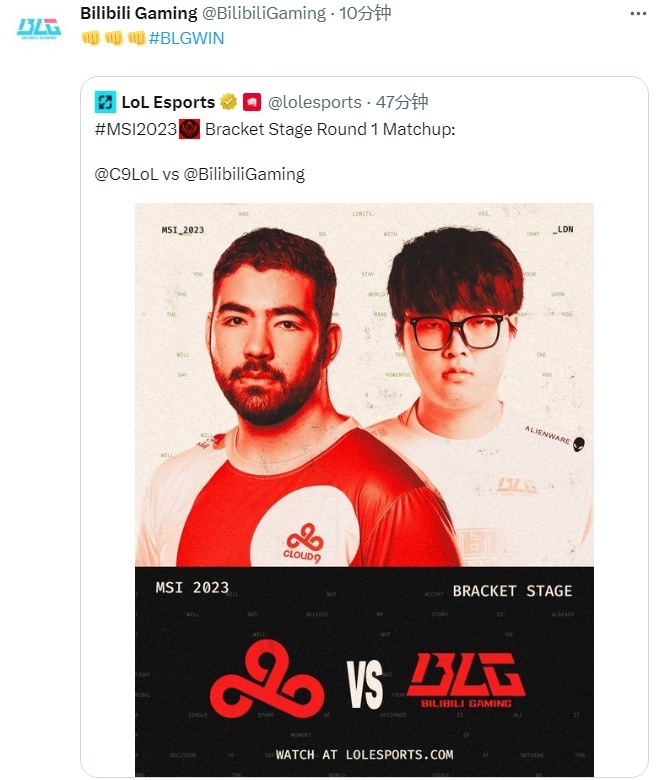Click the @lolesports handle

click(x=314, y=102)
